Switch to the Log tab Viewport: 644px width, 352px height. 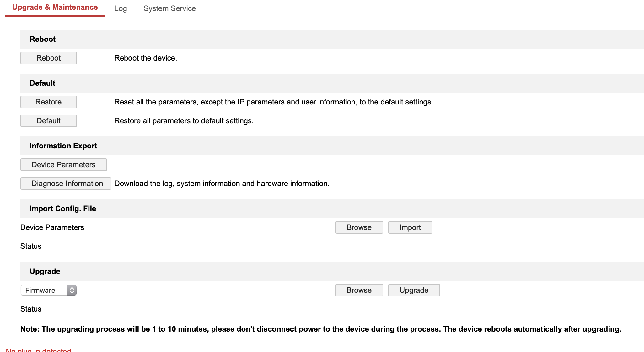pos(121,8)
